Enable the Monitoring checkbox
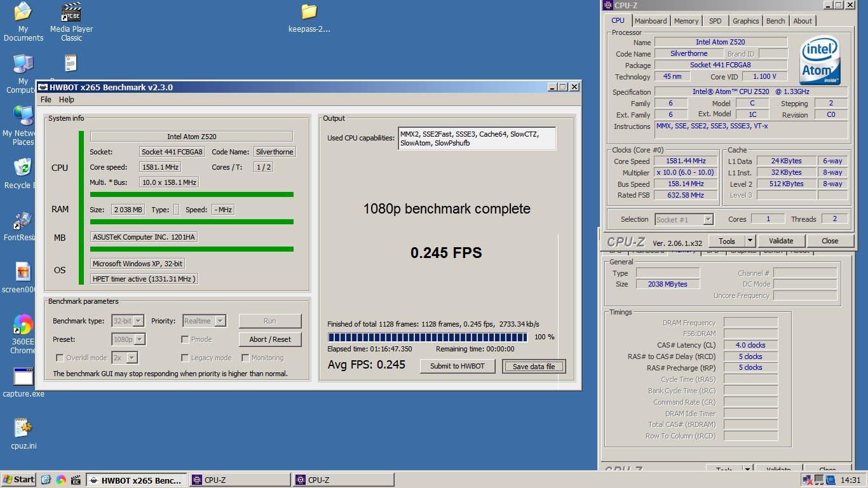The height and width of the screenshot is (488, 868). [x=245, y=358]
